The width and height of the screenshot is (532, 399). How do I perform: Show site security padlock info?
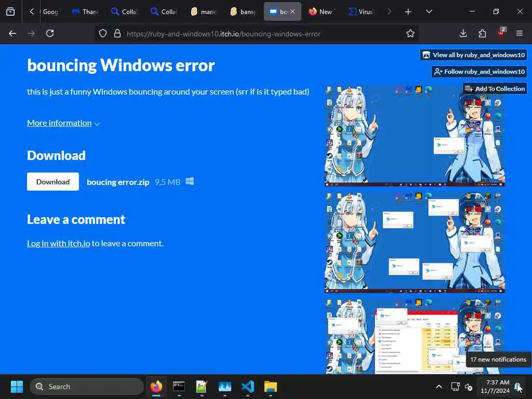coord(117,33)
